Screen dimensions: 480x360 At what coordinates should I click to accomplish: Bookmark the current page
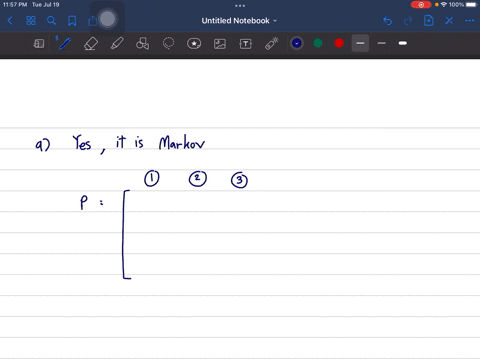point(72,21)
